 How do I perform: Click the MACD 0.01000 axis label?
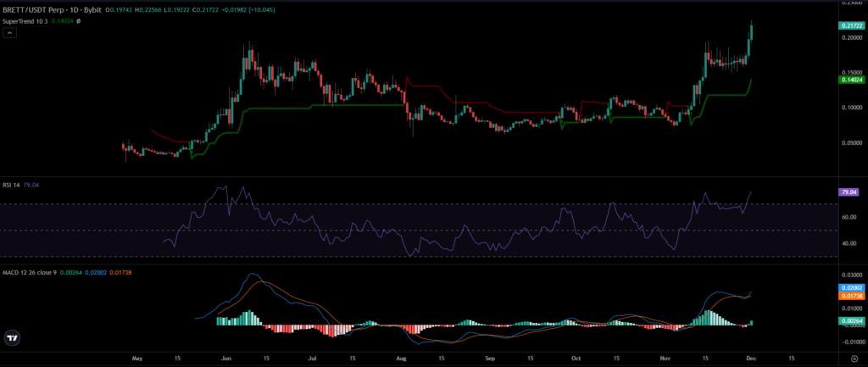point(851,308)
